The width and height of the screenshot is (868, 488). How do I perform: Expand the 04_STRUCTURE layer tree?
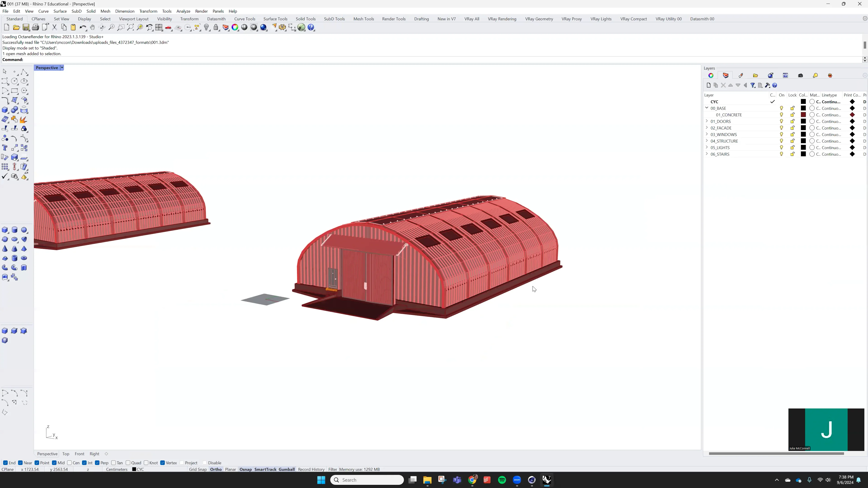707,141
